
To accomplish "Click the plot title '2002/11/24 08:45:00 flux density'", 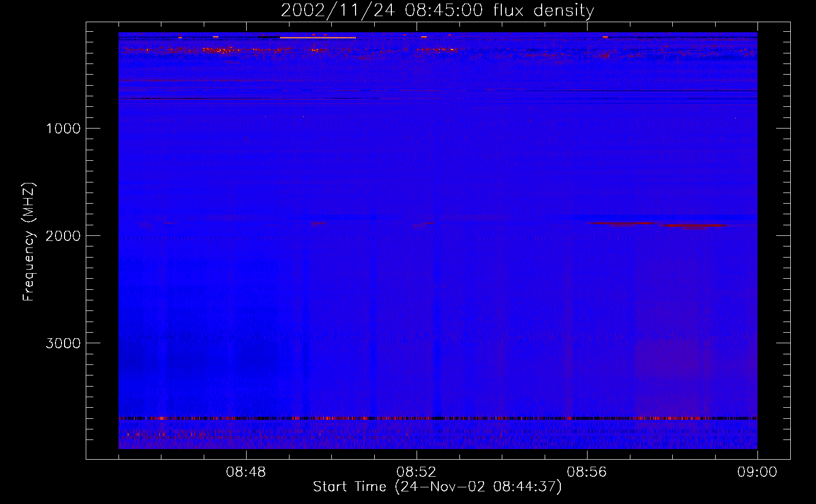I will [437, 11].
